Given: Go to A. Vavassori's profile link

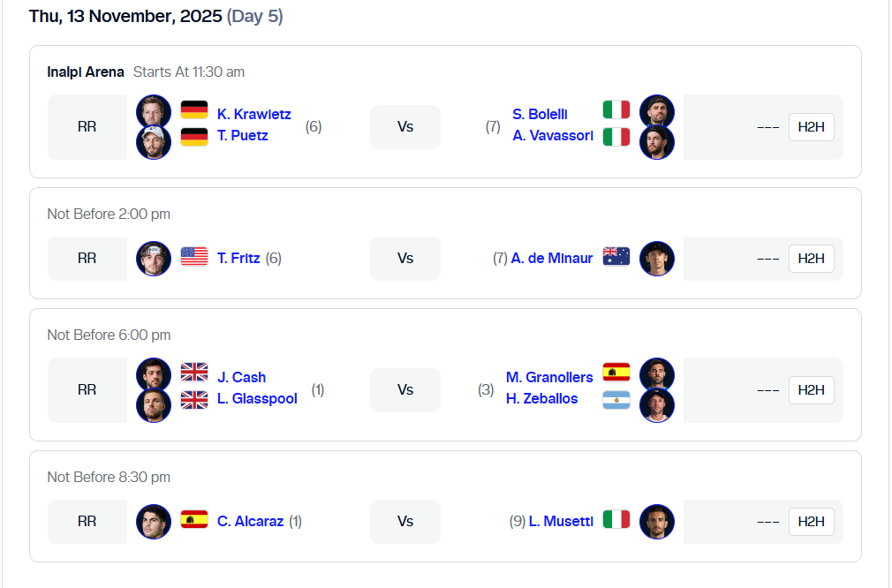Looking at the screenshot, I should (553, 136).
